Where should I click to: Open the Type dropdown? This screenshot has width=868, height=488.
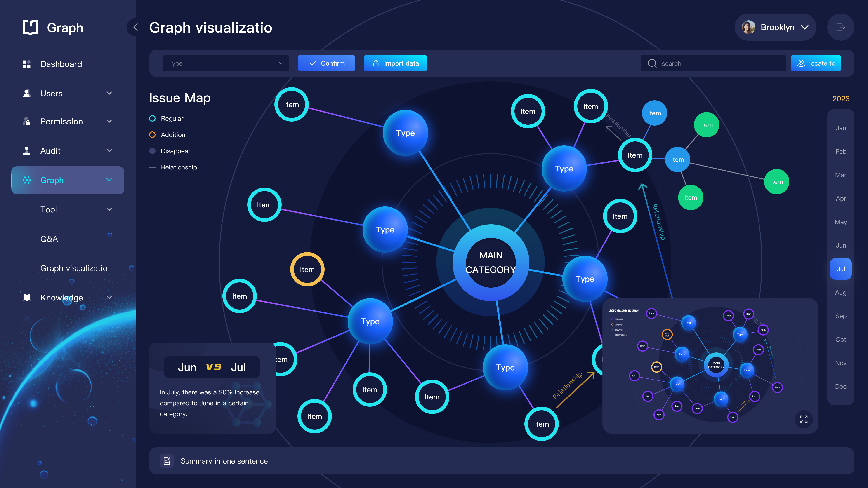click(226, 63)
